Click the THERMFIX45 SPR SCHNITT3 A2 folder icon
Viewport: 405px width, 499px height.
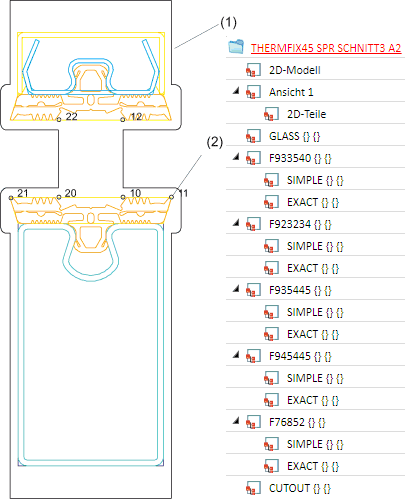coord(236,46)
